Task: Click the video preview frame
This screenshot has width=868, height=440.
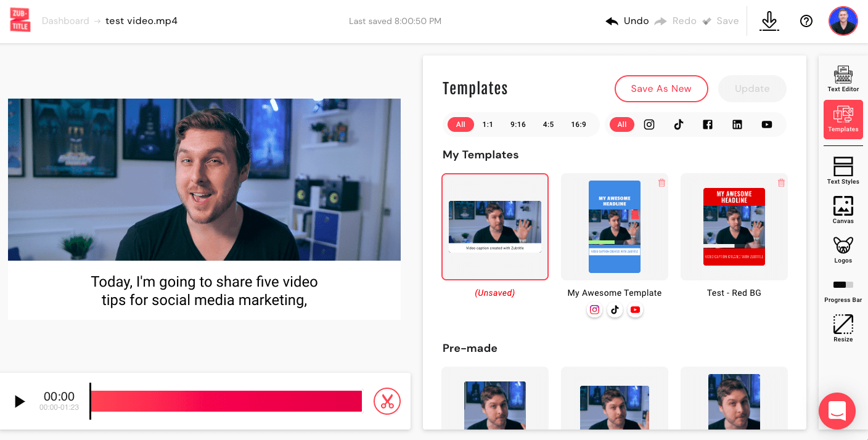Action: (204, 179)
